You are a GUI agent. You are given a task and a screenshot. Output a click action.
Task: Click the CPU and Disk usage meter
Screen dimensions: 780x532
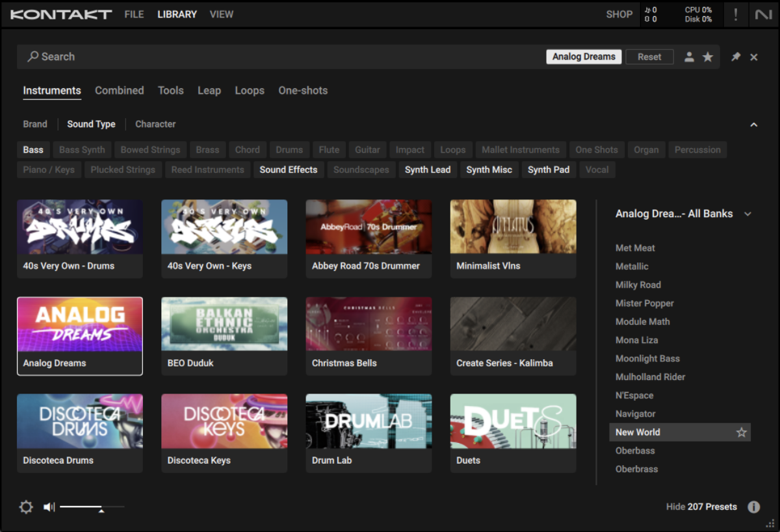pos(698,14)
